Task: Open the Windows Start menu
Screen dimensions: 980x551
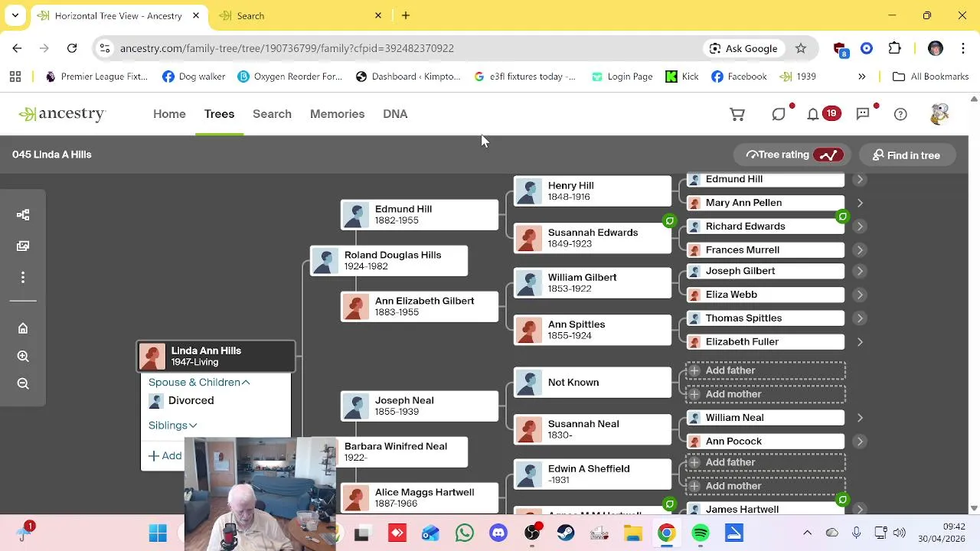Action: click(x=158, y=533)
